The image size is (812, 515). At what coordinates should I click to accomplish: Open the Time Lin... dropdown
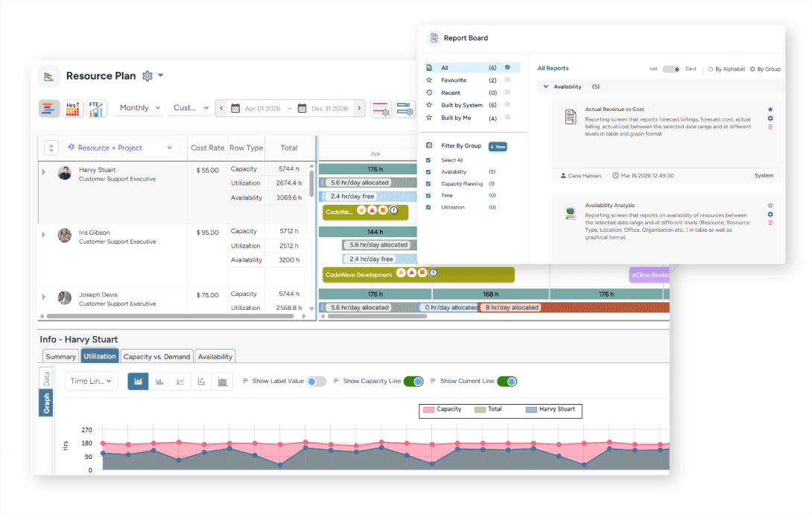click(x=91, y=381)
